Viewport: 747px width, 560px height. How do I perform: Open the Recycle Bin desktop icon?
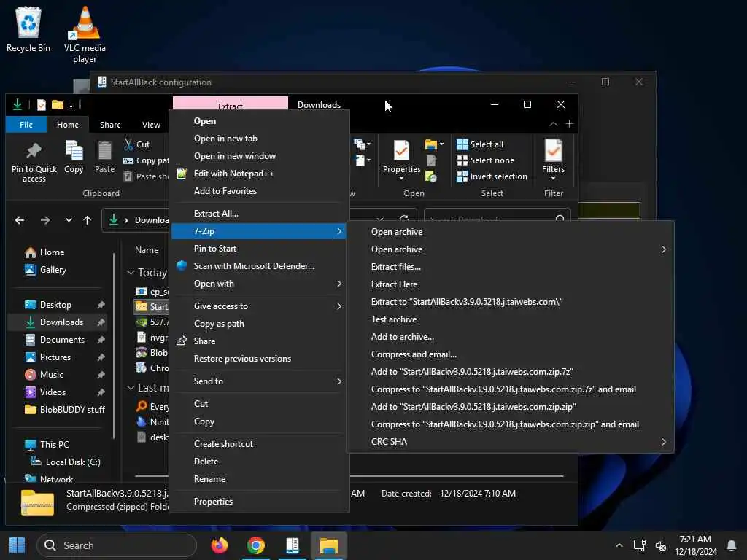click(x=28, y=29)
